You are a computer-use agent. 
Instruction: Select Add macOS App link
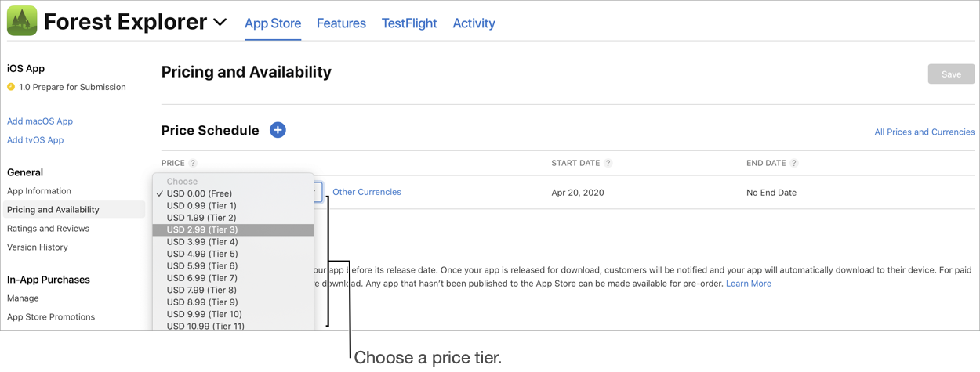click(x=40, y=121)
